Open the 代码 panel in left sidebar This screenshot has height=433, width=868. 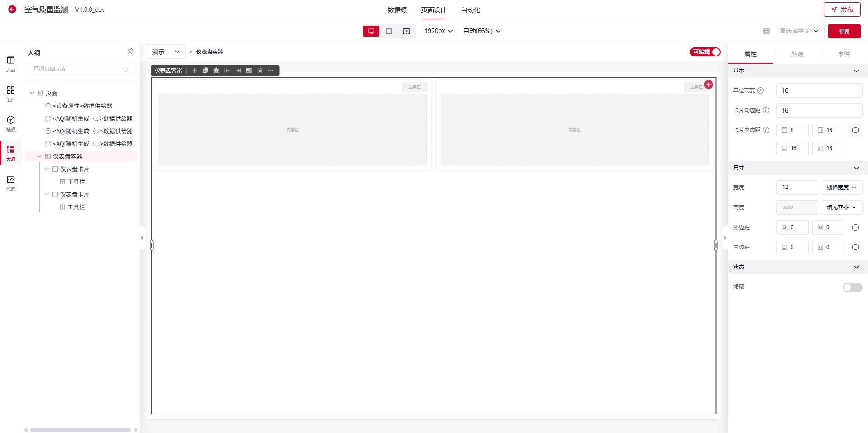pos(11,183)
